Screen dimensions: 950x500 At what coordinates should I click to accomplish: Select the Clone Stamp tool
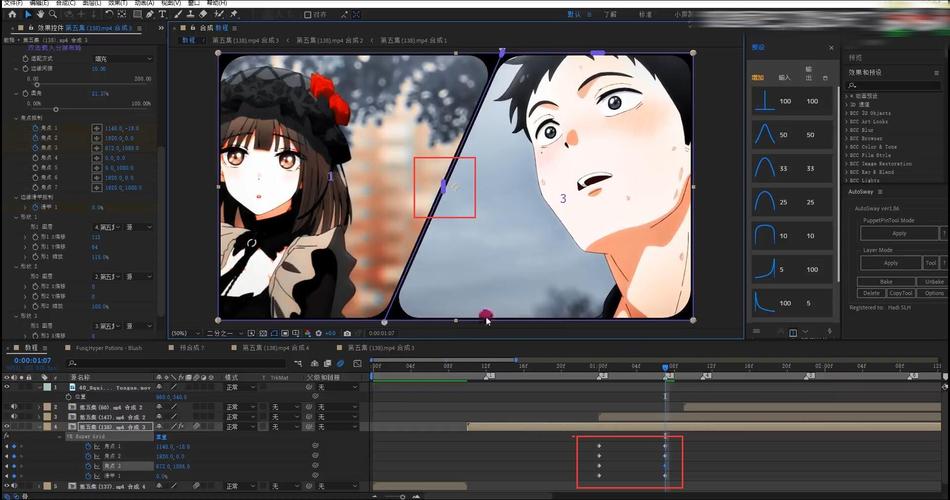coord(190,14)
